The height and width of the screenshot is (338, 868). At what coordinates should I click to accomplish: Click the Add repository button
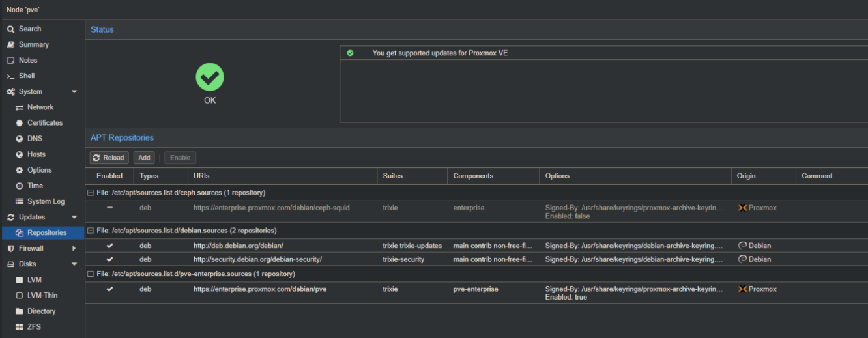point(144,158)
